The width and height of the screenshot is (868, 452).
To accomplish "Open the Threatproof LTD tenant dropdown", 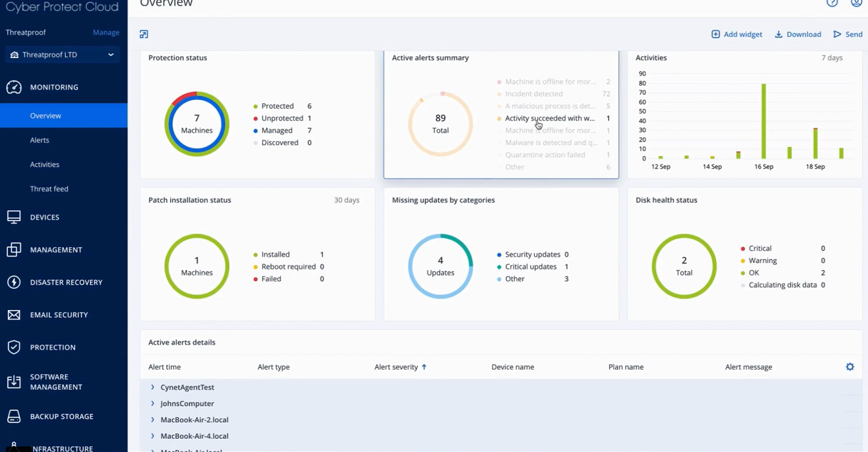I will (63, 54).
